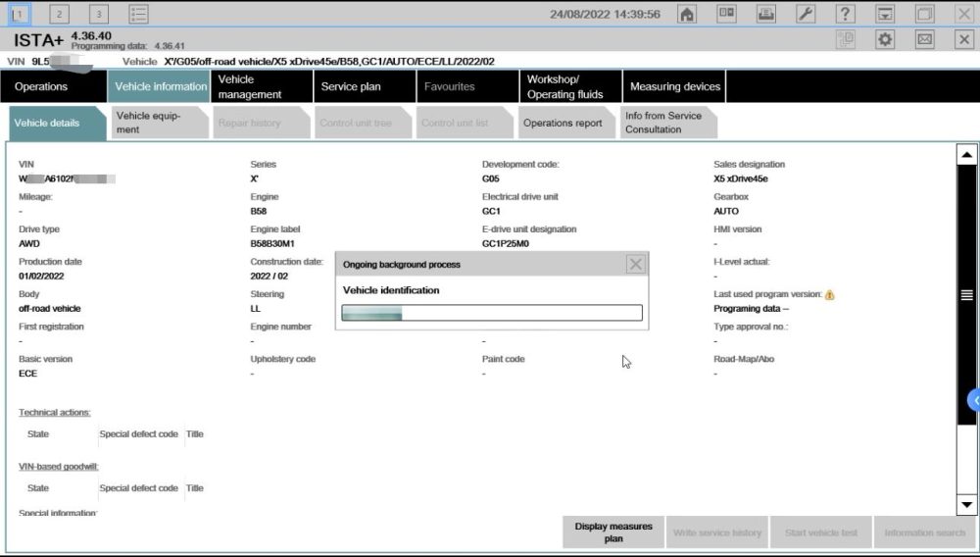Open the layout view icon in top bar
Screen dimensions: 980x557
point(726,14)
